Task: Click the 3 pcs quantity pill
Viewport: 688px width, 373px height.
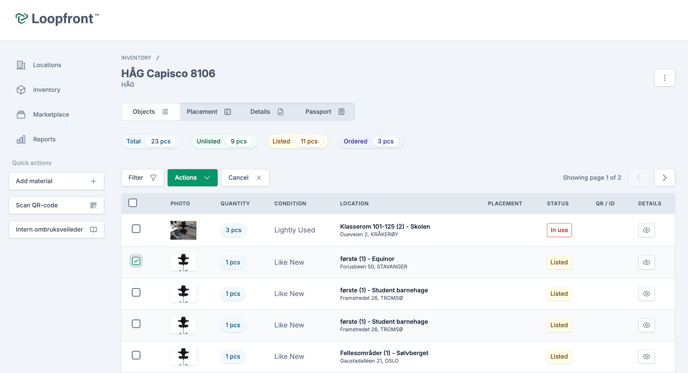Action: tap(233, 230)
